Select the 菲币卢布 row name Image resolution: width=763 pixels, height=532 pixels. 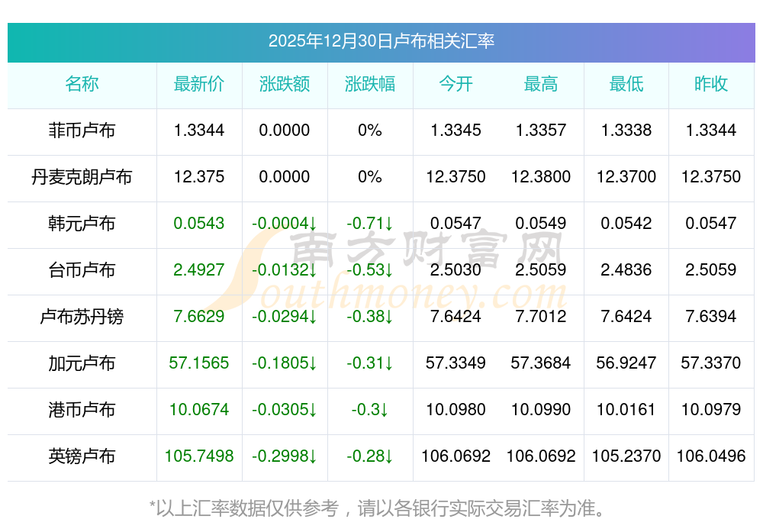tap(82, 131)
